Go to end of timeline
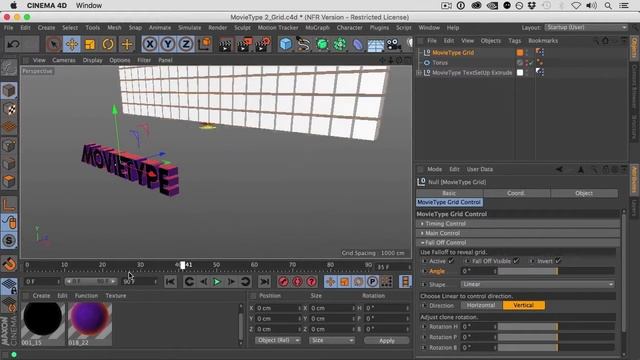The image size is (640, 360). click(x=264, y=282)
